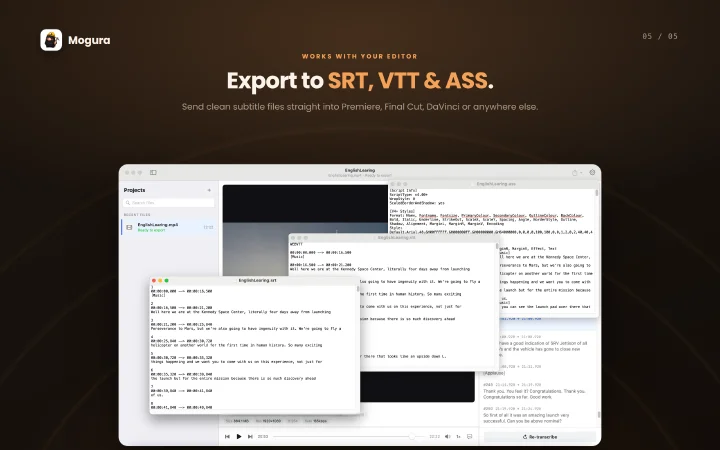The image size is (720, 450).
Task: Open the 1x playback speed dropdown
Action: click(x=458, y=437)
